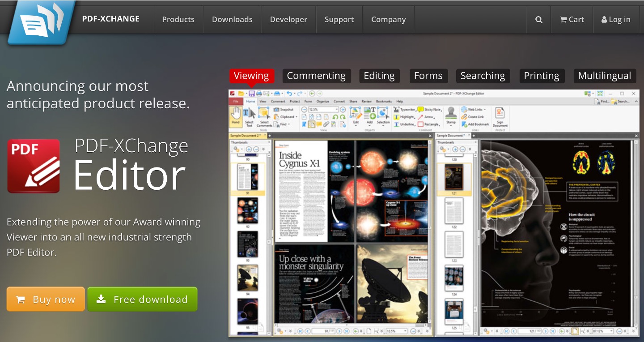Open the Find dropdown in Tools group
644x342 pixels.
point(282,124)
